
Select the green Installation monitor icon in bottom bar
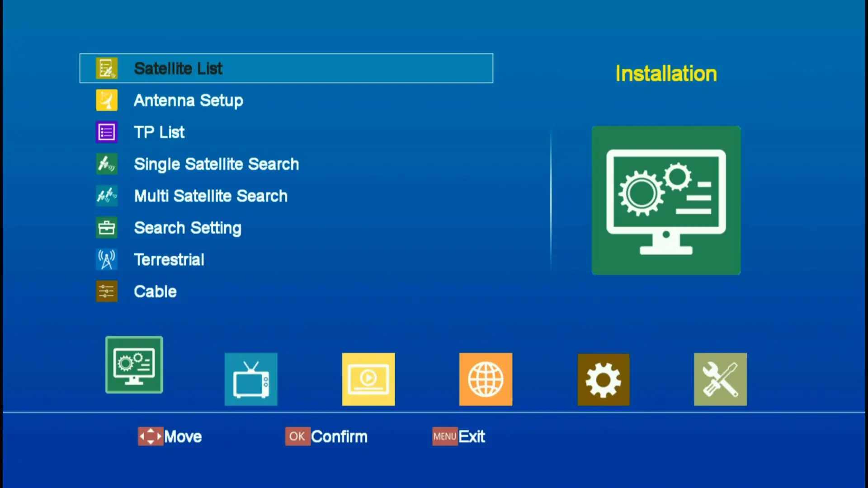pos(134,365)
